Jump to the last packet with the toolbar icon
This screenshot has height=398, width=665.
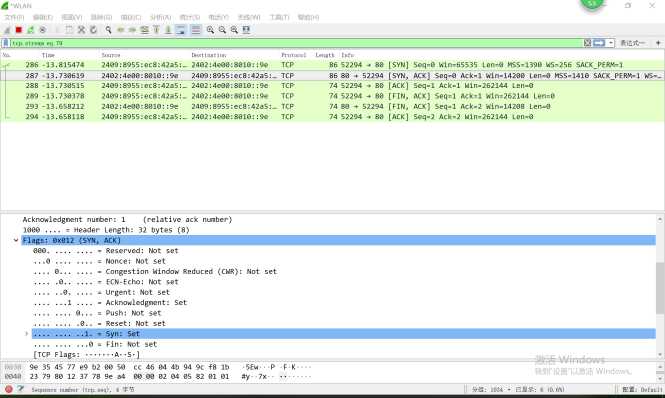(x=168, y=30)
